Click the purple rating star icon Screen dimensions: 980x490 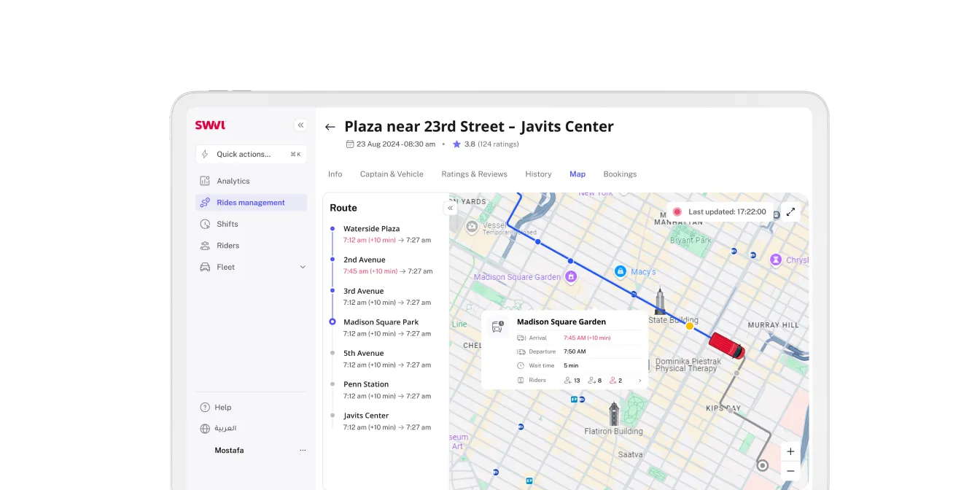[456, 144]
